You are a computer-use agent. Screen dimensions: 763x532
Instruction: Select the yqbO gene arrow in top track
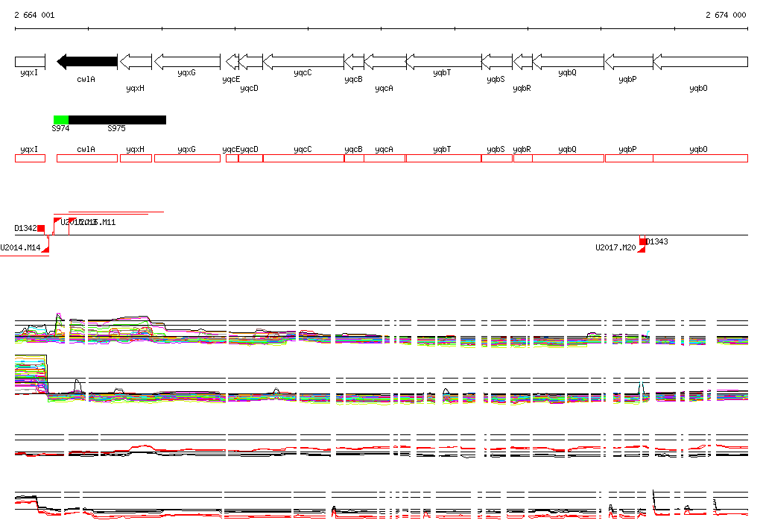(700, 62)
